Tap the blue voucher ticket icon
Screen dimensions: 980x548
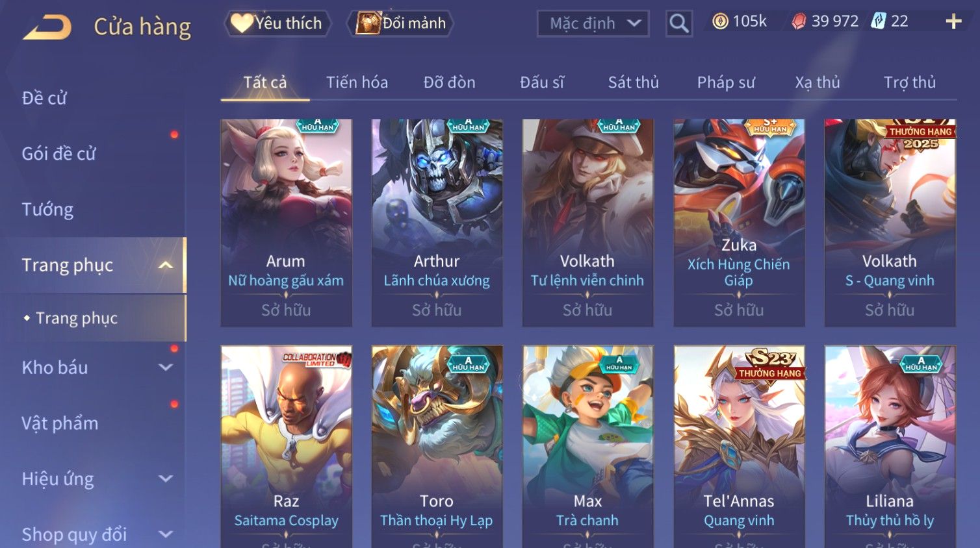[x=879, y=21]
